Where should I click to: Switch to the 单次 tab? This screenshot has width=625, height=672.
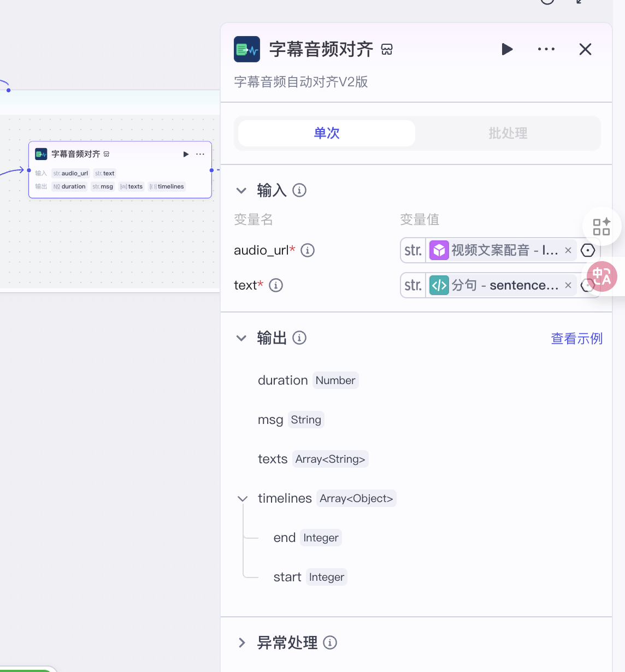click(327, 133)
